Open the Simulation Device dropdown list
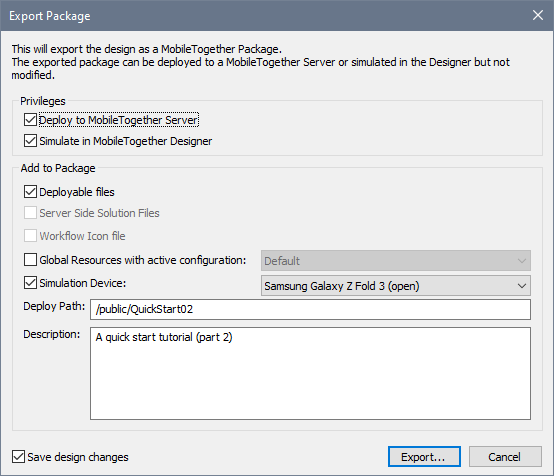 pyautogui.click(x=396, y=286)
